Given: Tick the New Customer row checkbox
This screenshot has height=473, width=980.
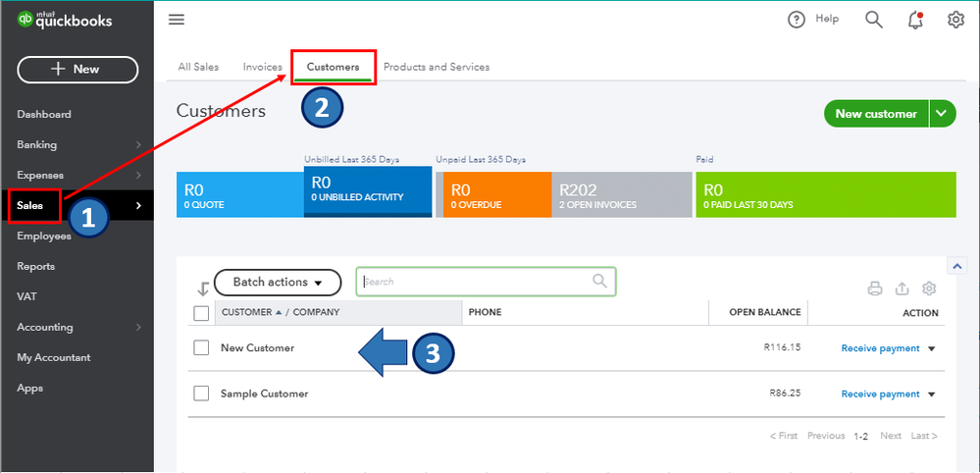Looking at the screenshot, I should point(201,347).
